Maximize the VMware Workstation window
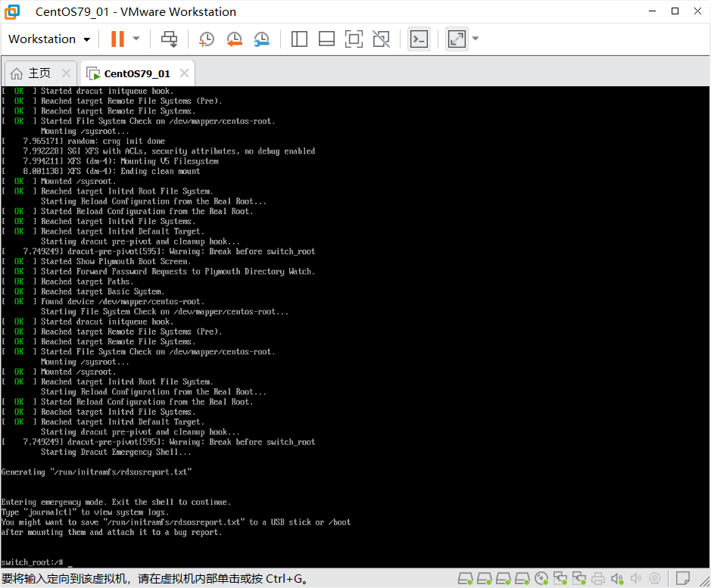Image resolution: width=711 pixels, height=588 pixels. (x=675, y=11)
